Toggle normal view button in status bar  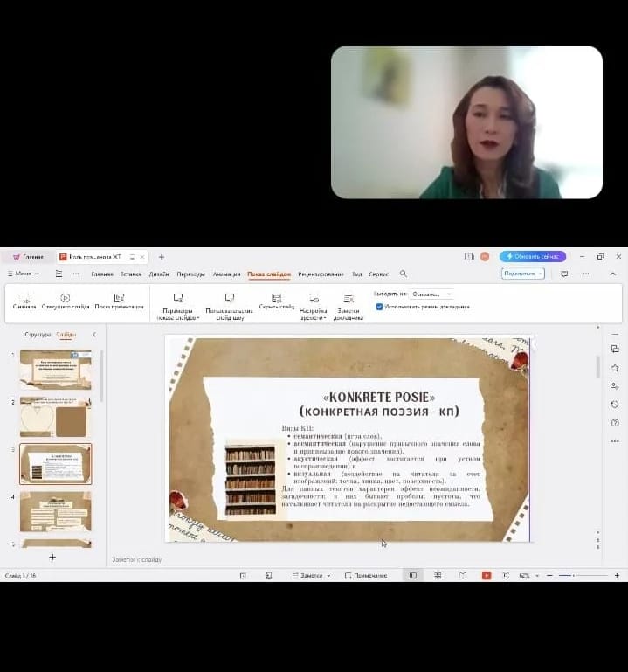tap(413, 576)
